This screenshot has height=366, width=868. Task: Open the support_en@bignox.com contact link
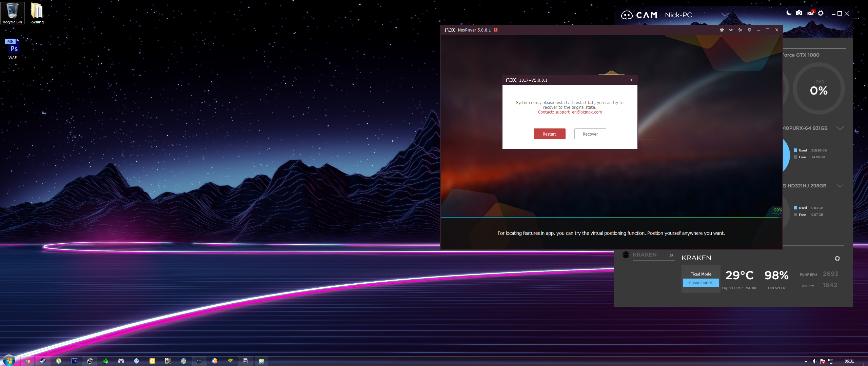point(570,112)
